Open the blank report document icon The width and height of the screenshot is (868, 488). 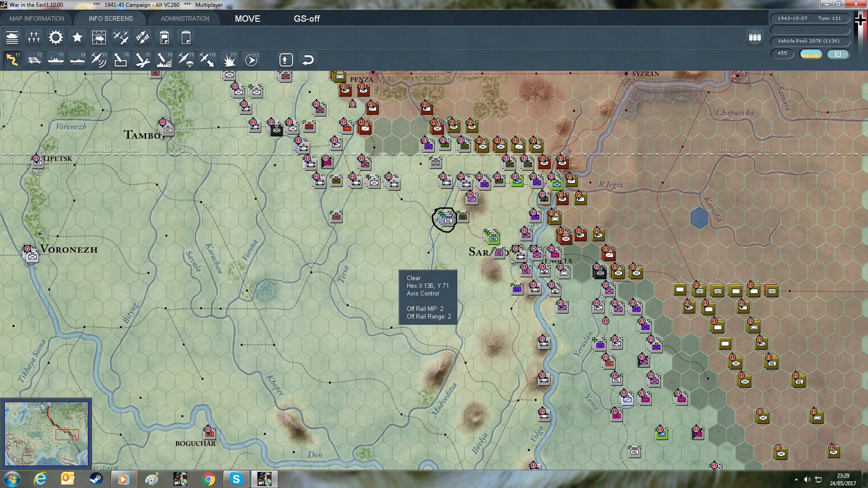pos(186,38)
